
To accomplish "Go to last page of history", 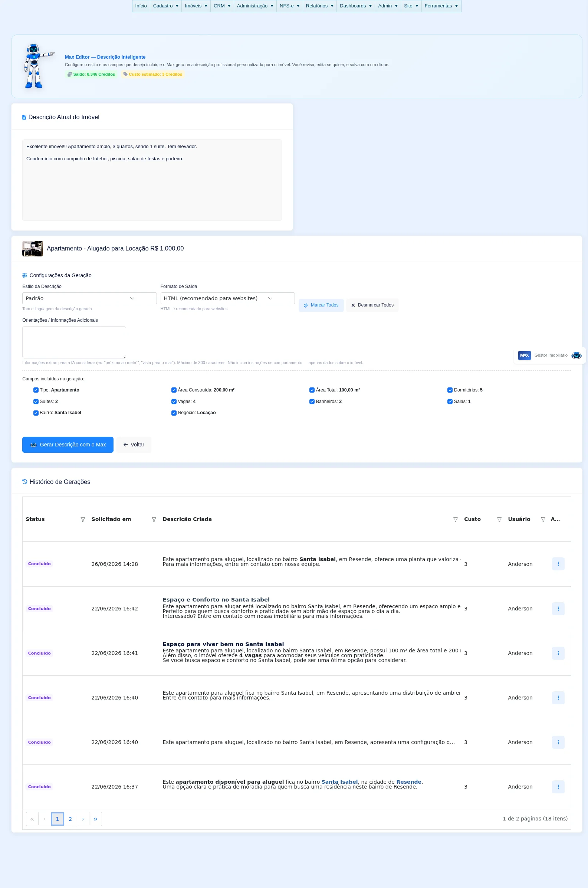I will [x=95, y=819].
